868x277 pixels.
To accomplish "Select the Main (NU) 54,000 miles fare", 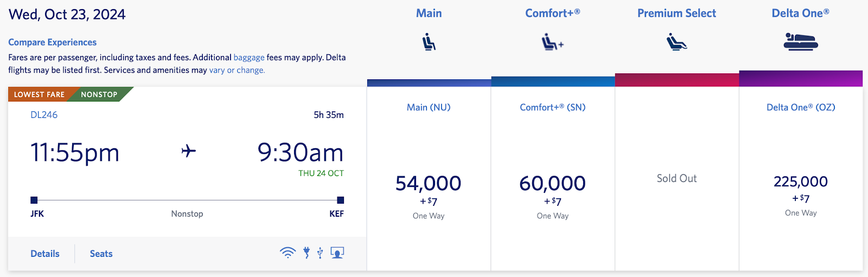I will click(429, 184).
